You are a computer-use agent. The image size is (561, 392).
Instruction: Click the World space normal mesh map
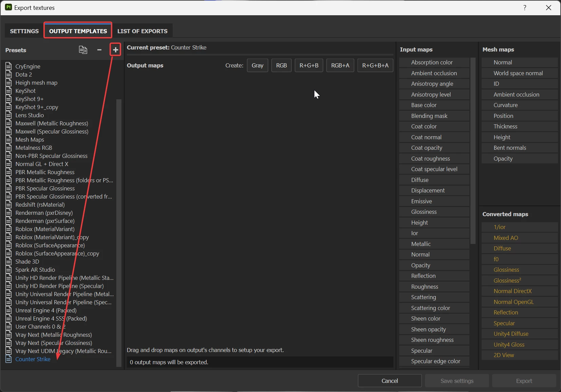point(520,73)
